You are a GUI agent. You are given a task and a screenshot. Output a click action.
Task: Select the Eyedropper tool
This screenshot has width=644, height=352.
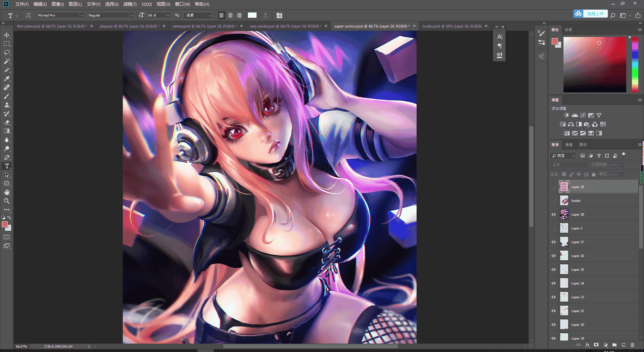(x=7, y=79)
